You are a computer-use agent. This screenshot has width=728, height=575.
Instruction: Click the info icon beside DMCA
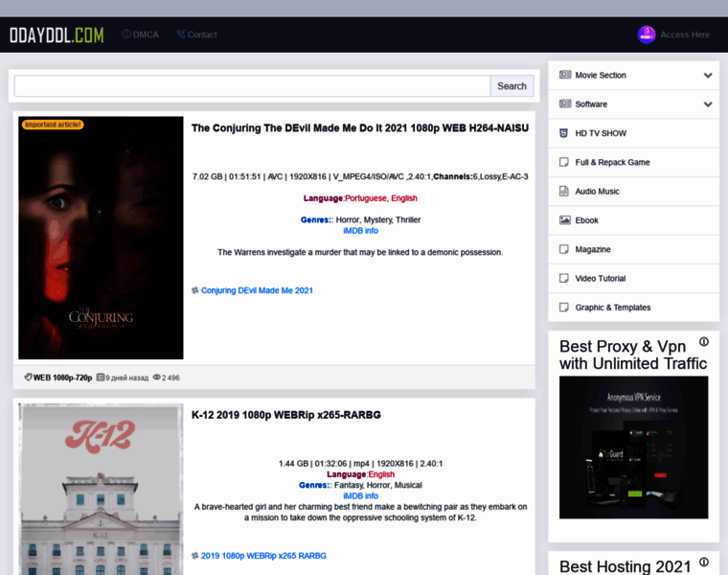tap(125, 34)
